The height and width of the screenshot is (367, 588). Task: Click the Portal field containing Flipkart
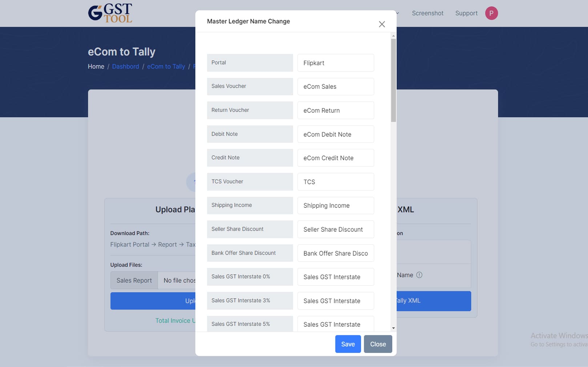pyautogui.click(x=335, y=63)
